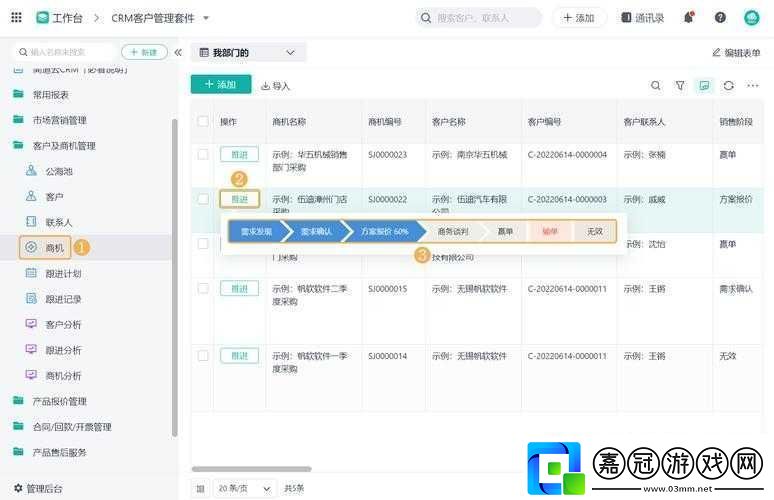The height and width of the screenshot is (500, 774).
Task: Click 编辑表单 edit form link
Action: point(736,52)
